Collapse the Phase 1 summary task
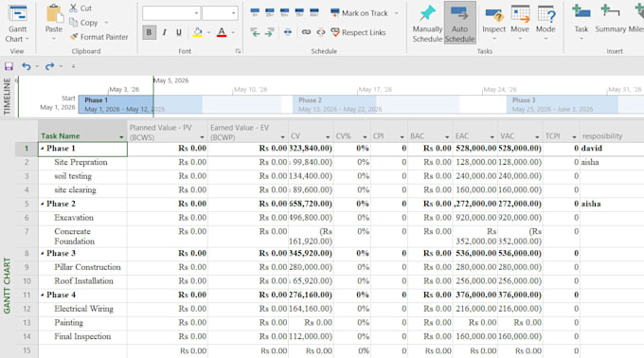The image size is (644, 358). pyautogui.click(x=43, y=148)
